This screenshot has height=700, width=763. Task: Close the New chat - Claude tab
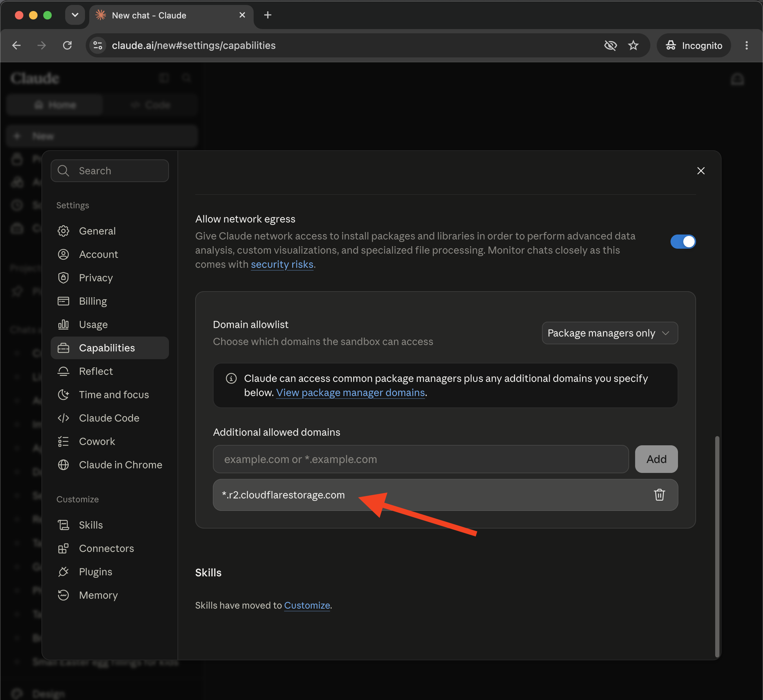(242, 15)
